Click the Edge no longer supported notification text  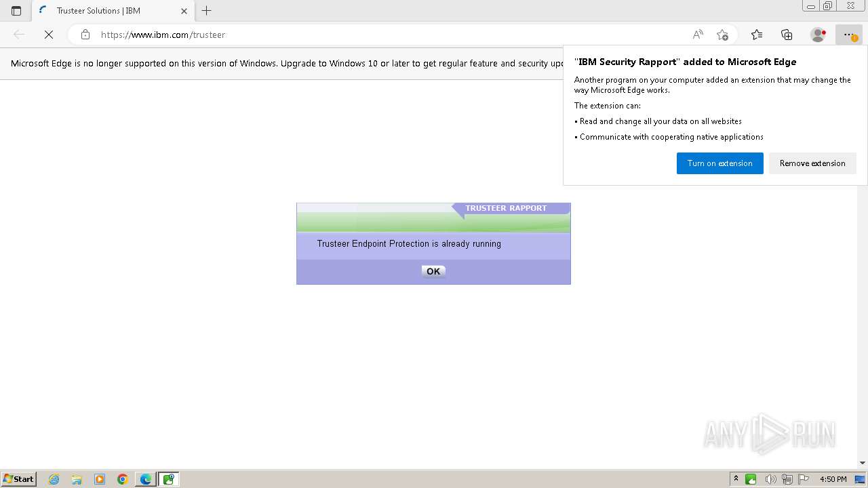(x=288, y=63)
